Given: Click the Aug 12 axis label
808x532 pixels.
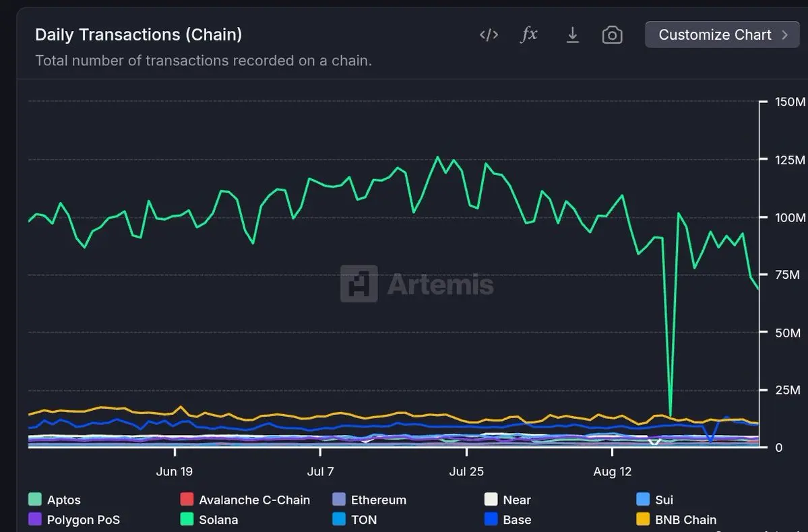Looking at the screenshot, I should click(612, 471).
